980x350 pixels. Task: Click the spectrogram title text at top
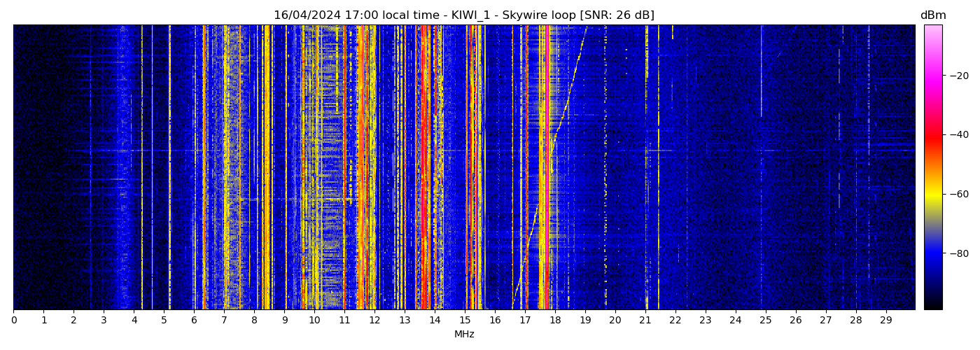463,15
